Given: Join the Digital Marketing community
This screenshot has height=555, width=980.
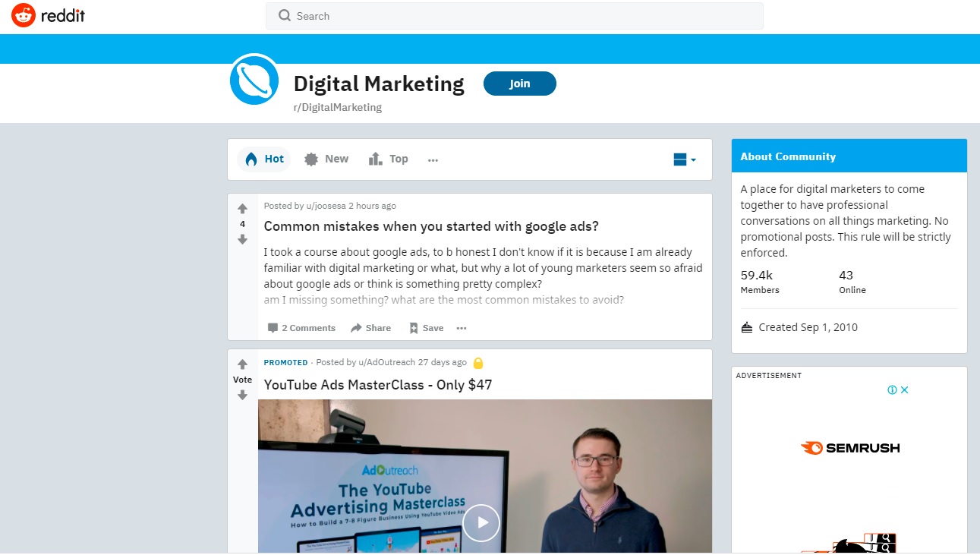Looking at the screenshot, I should 520,84.
